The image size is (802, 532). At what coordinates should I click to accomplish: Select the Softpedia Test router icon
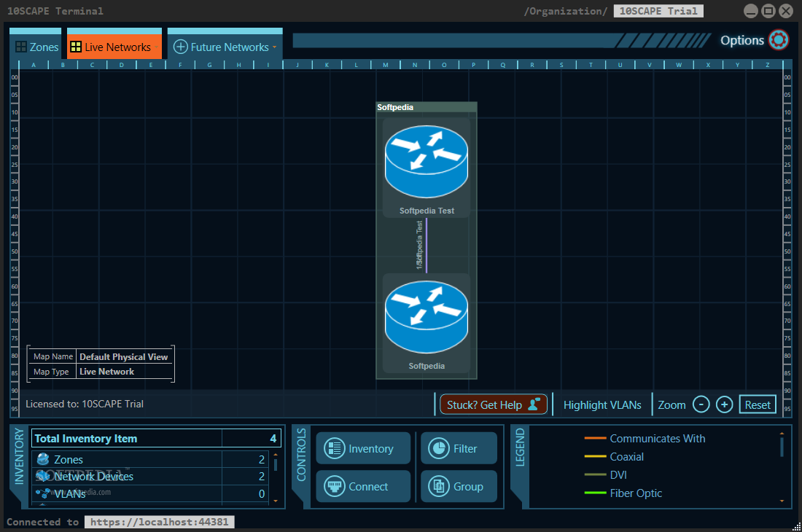tap(426, 162)
